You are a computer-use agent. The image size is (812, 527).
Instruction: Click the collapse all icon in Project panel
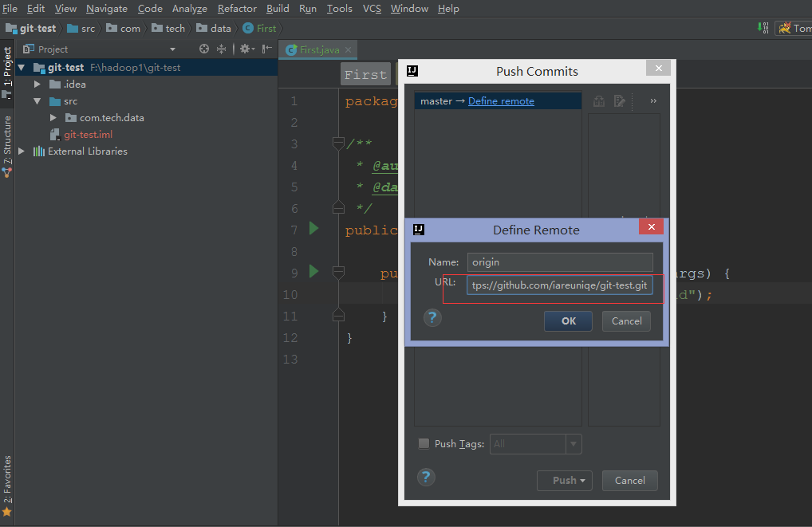[221, 49]
